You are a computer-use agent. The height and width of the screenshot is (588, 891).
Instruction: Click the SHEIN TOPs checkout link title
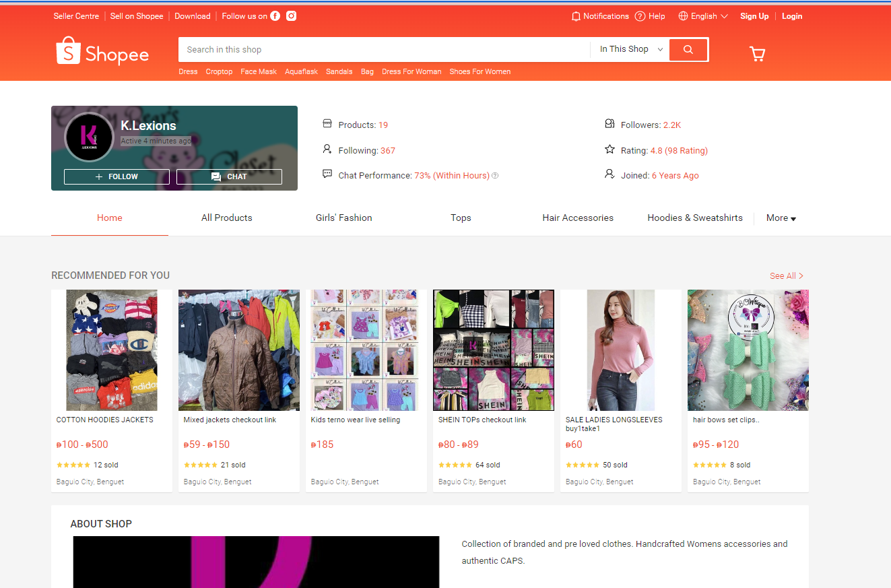pos(482,420)
